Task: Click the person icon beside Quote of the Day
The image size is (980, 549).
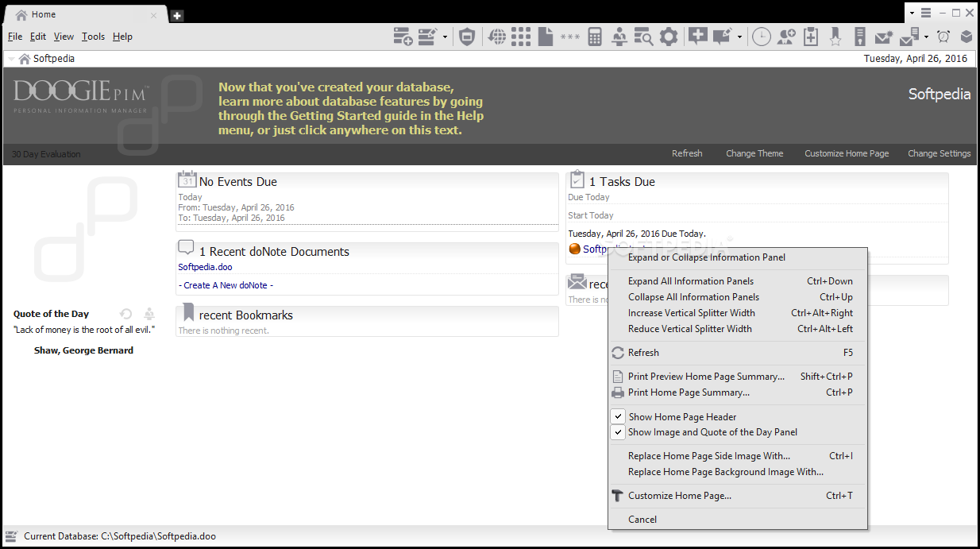Action: coord(149,314)
